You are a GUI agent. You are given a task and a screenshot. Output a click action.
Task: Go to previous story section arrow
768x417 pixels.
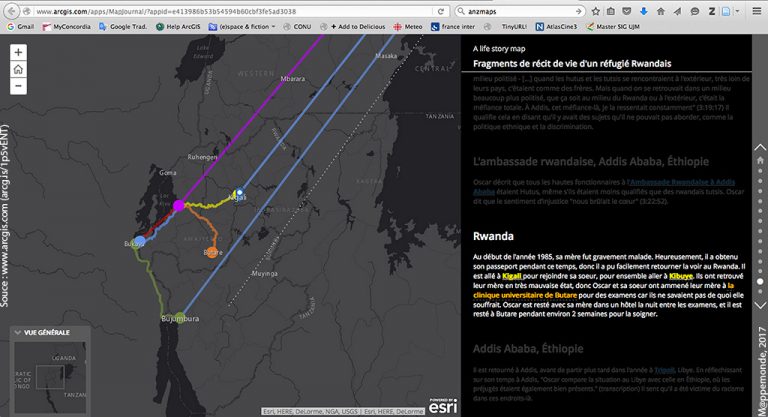pos(758,148)
